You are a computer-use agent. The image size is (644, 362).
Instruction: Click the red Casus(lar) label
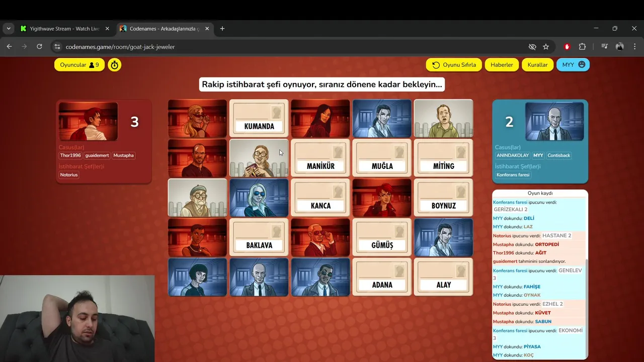71,147
